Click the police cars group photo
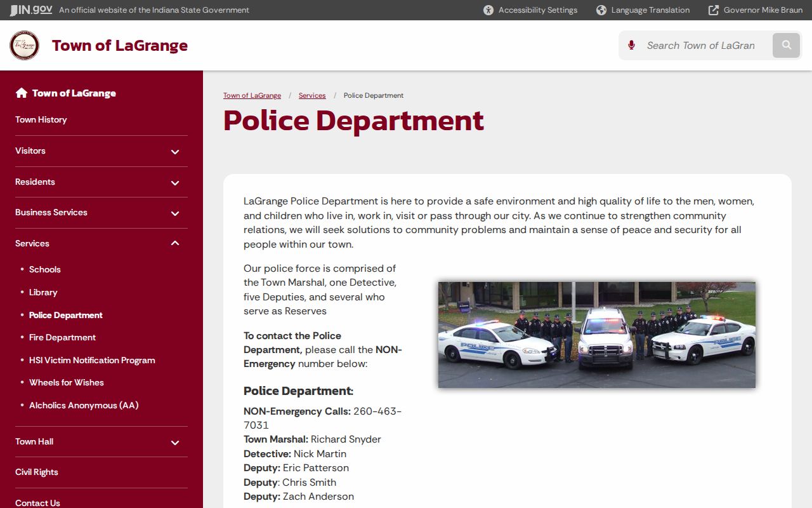812x508 pixels. pyautogui.click(x=597, y=335)
